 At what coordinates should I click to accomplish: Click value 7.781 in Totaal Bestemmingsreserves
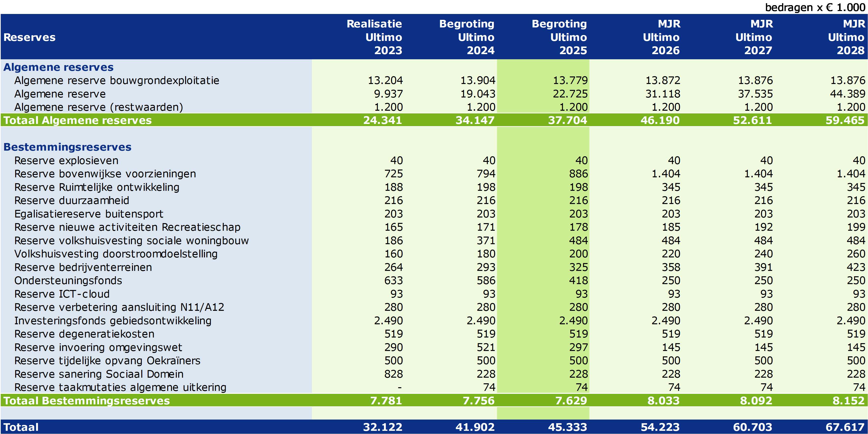[386, 401]
